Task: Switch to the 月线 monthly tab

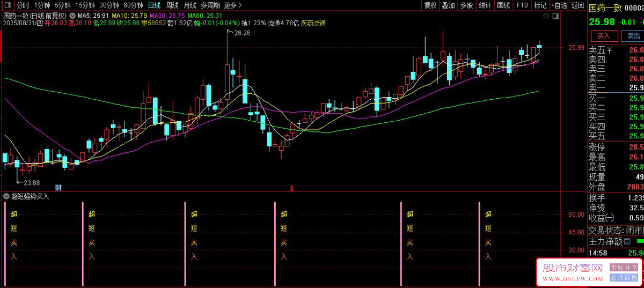Action: tap(190, 5)
